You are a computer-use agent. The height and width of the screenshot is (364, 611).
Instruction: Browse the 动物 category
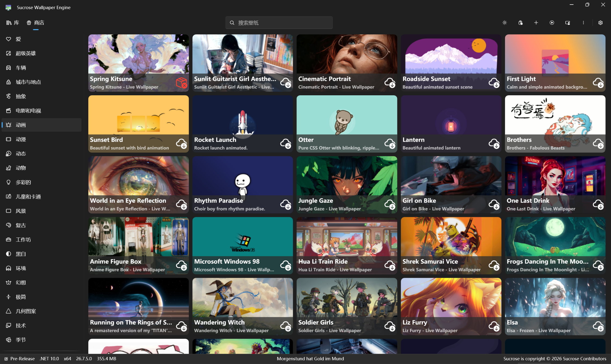[42, 168]
